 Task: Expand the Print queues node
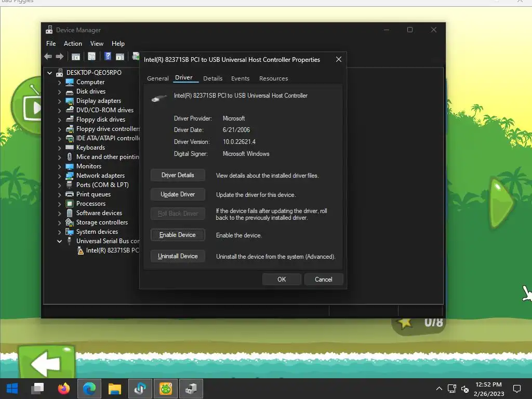[59, 194]
